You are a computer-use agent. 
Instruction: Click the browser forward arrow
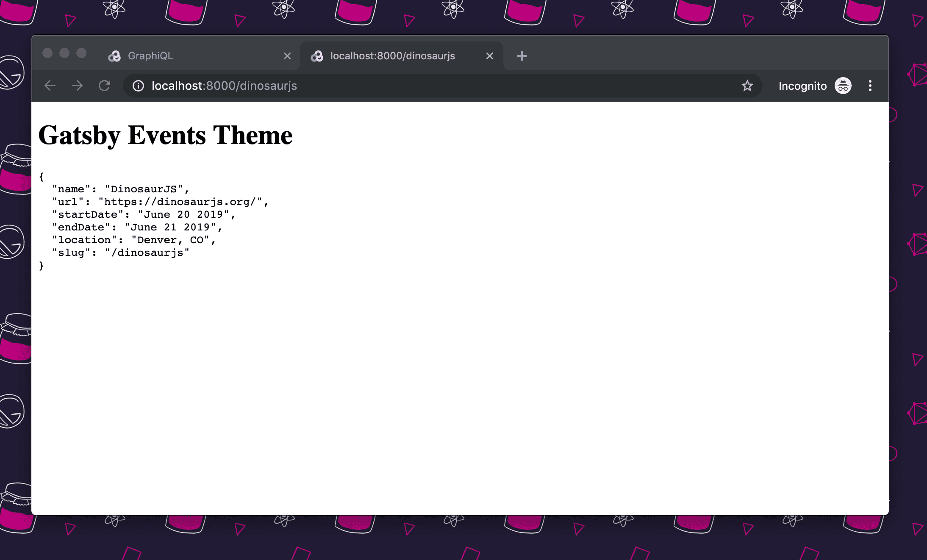(x=77, y=86)
